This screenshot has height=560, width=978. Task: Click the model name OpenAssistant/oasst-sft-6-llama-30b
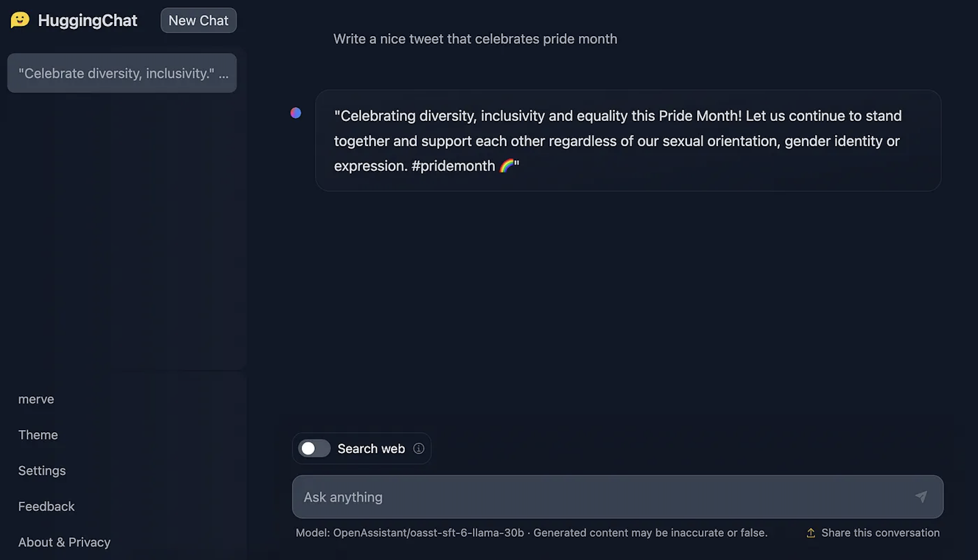click(428, 533)
